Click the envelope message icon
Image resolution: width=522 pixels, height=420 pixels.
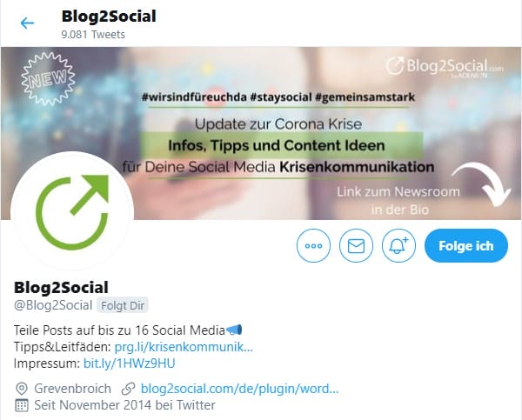[356, 245]
